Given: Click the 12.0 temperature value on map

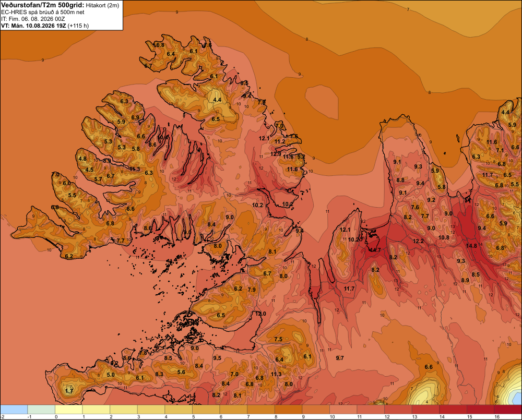Looking at the screenshot, I should click(260, 314).
